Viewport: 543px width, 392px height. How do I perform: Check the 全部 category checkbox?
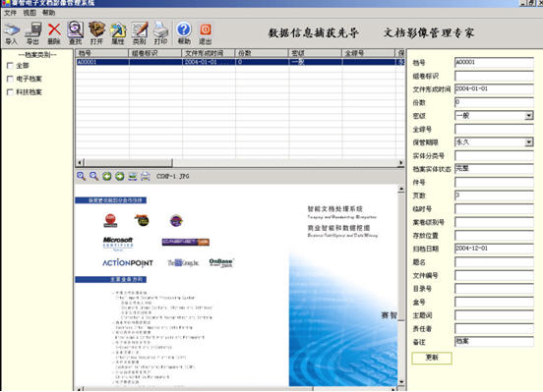[x=10, y=66]
